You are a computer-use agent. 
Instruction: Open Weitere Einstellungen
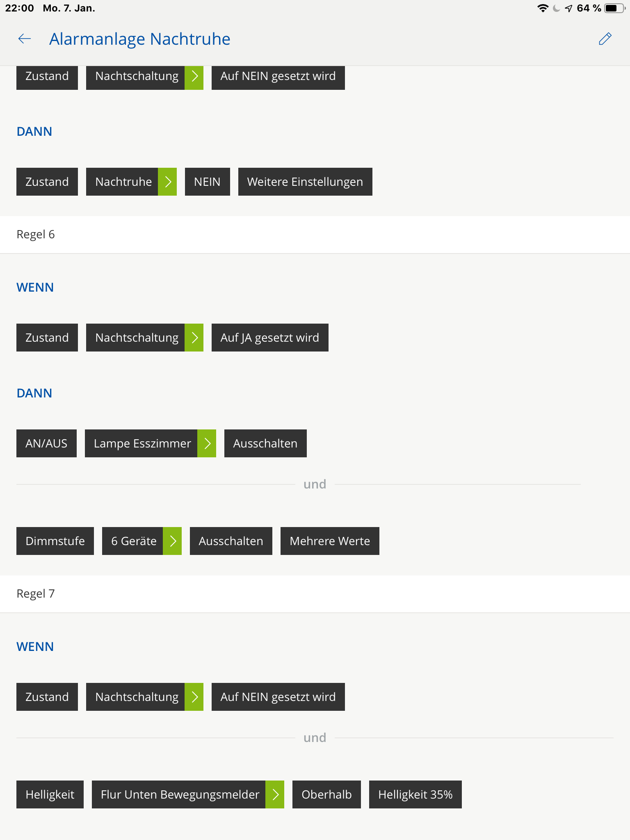(x=305, y=182)
